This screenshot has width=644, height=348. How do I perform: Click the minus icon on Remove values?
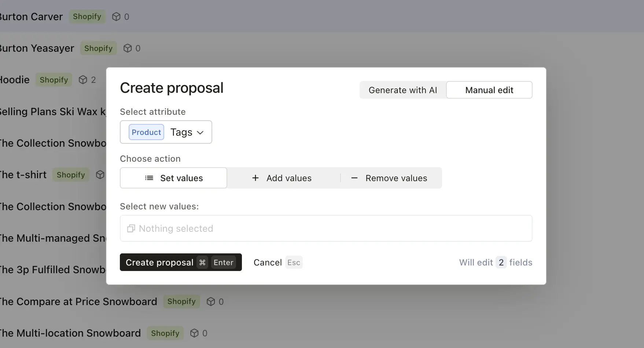click(x=354, y=178)
